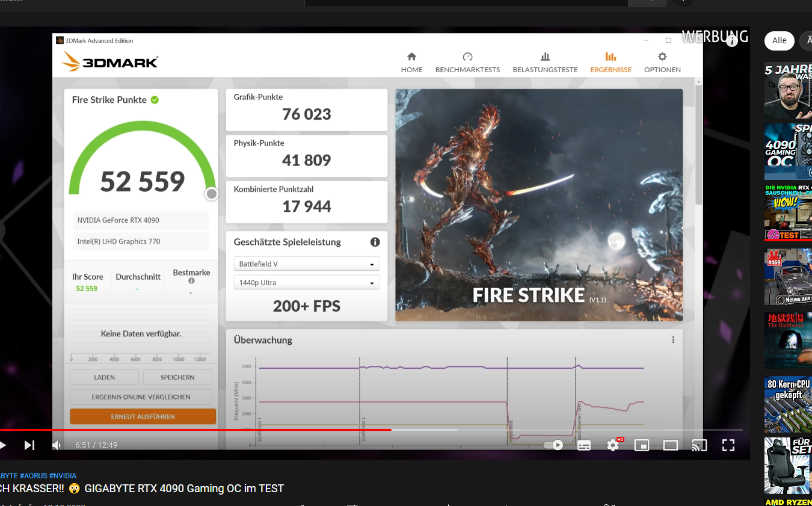Open The Bathhouse video thumbnail
The height and width of the screenshot is (506, 812).
pos(788,341)
